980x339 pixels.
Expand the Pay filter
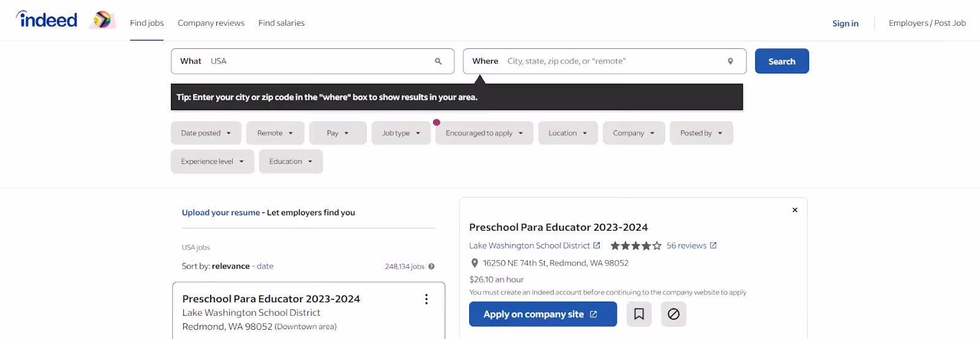click(x=337, y=133)
